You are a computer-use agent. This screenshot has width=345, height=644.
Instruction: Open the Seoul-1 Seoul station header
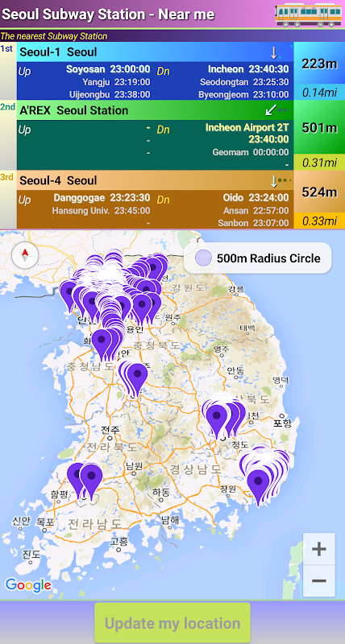tap(155, 52)
